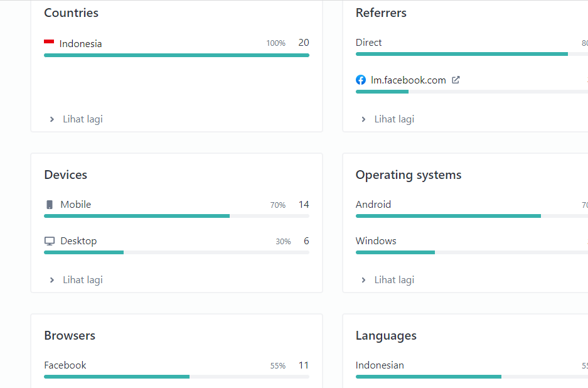Click the Mobile 70% progress bar
This screenshot has width=588, height=388.
click(x=137, y=216)
